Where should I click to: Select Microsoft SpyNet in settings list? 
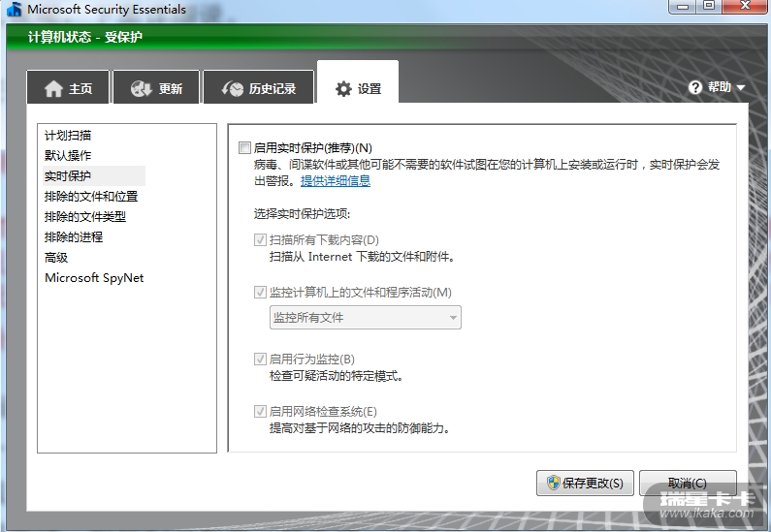94,278
